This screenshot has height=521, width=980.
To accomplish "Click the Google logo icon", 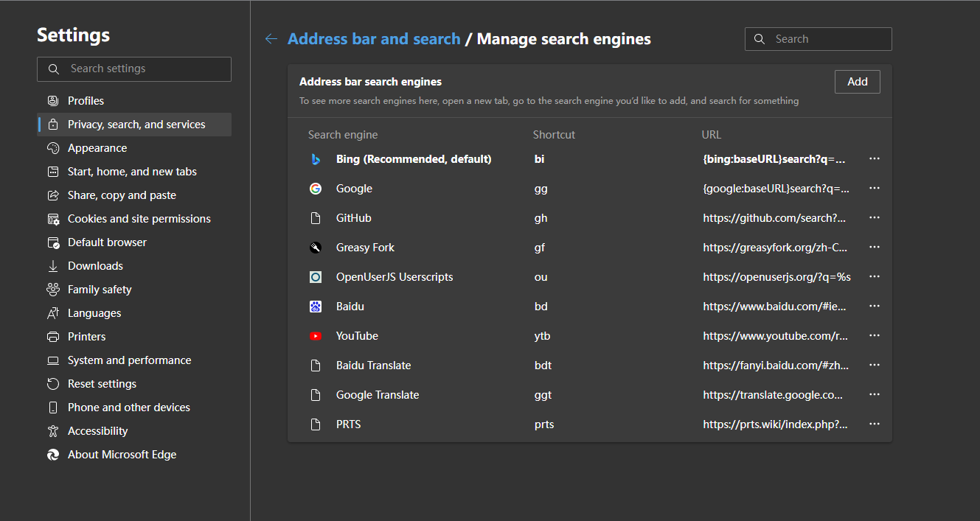I will (316, 189).
